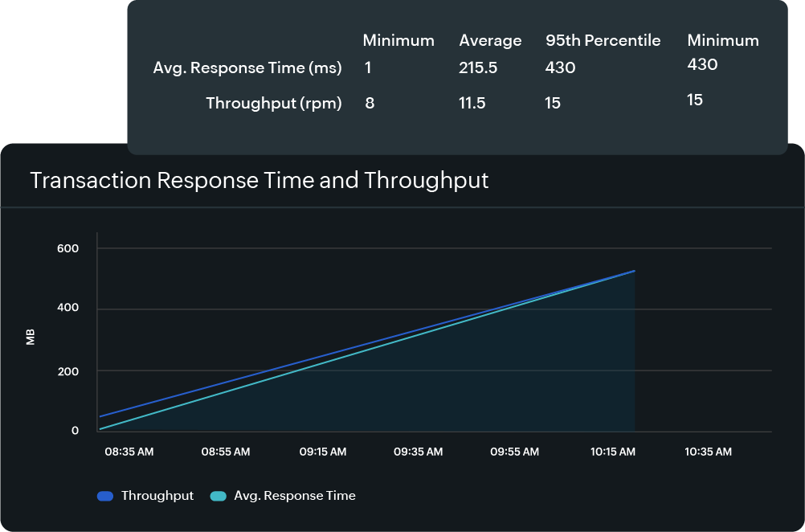Screen dimensions: 805x532
Task: Hide the Throughput line via its legend entry
Action: pos(145,496)
